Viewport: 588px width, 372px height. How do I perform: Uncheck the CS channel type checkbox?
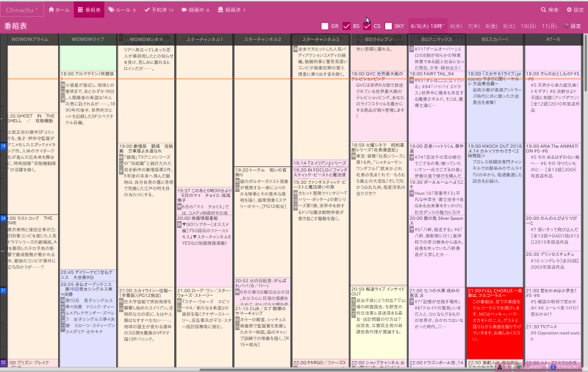(x=367, y=26)
